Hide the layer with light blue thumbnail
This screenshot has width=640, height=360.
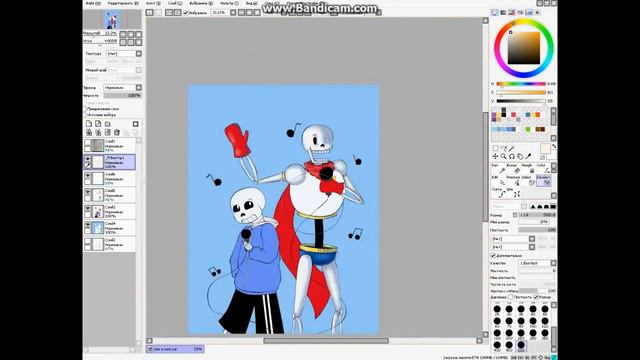point(87,225)
